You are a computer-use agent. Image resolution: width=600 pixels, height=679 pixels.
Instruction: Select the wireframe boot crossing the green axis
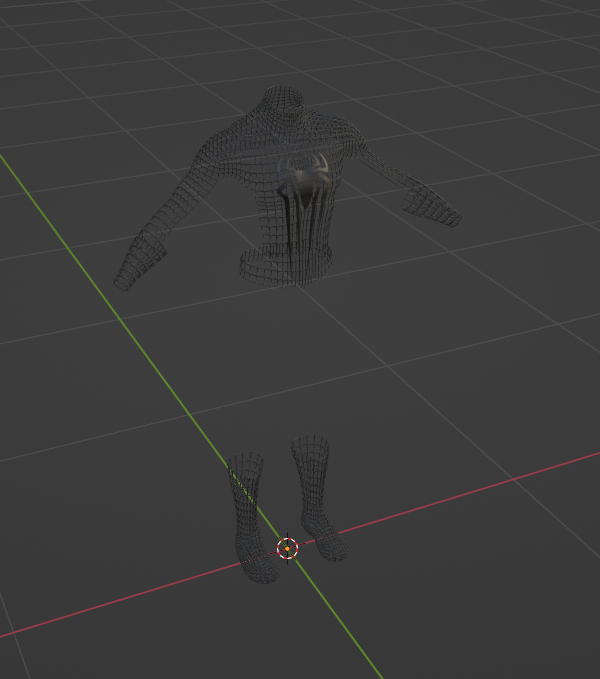pyautogui.click(x=252, y=517)
